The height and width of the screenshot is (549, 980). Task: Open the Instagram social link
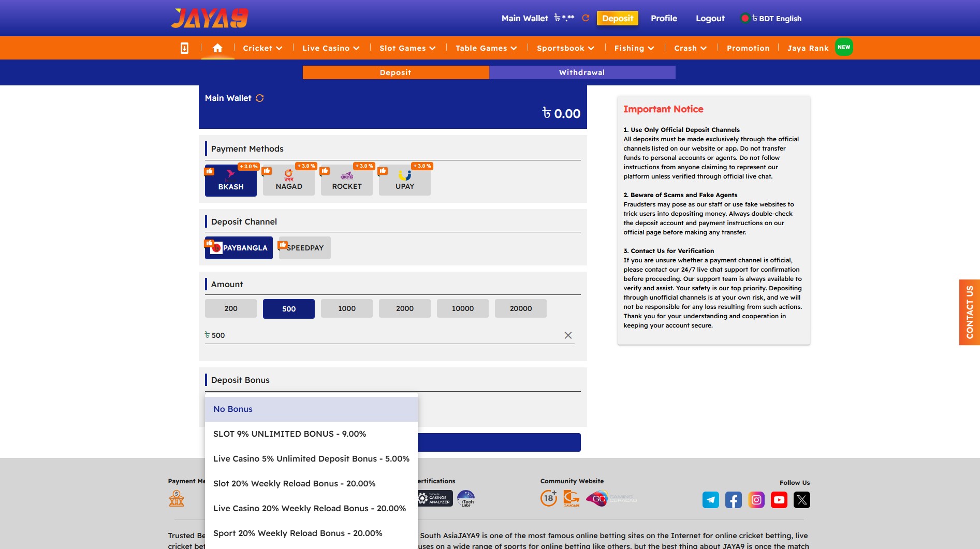coord(756,500)
